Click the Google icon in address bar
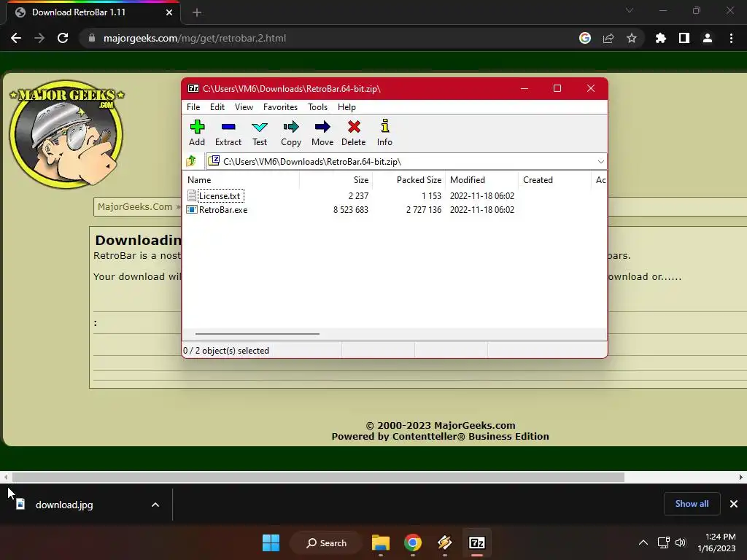 (x=585, y=38)
